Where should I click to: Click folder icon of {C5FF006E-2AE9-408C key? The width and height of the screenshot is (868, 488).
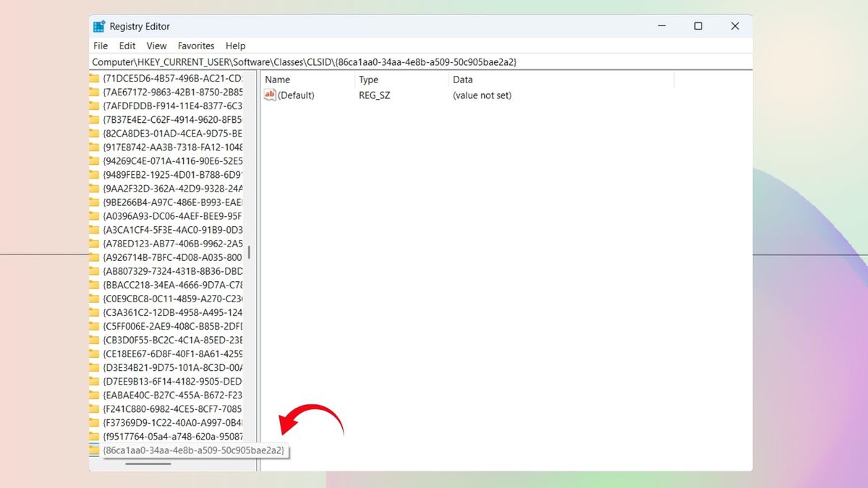[94, 325]
